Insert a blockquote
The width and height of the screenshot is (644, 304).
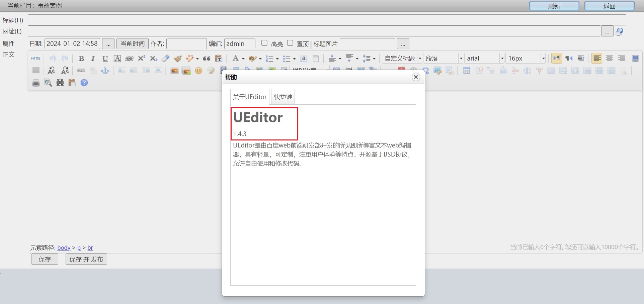click(x=207, y=59)
